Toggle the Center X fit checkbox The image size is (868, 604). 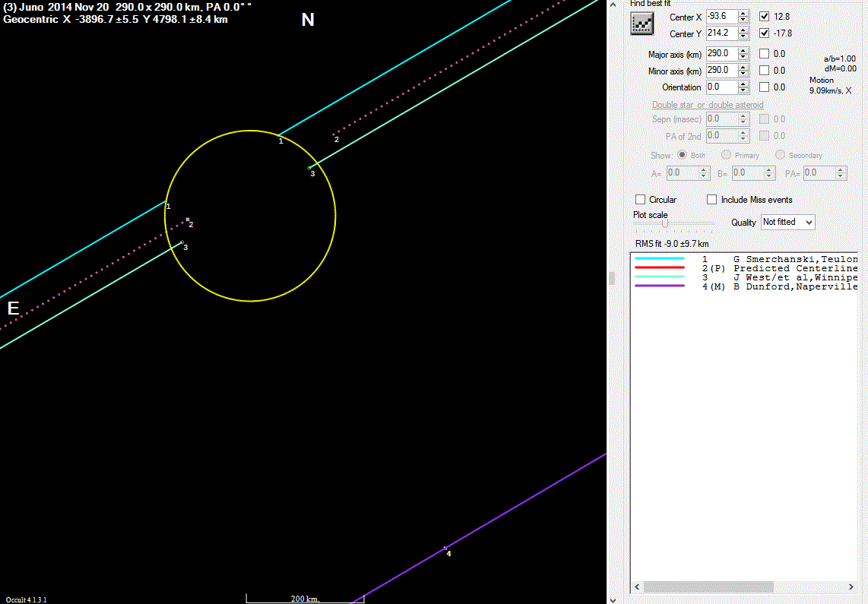click(x=765, y=17)
